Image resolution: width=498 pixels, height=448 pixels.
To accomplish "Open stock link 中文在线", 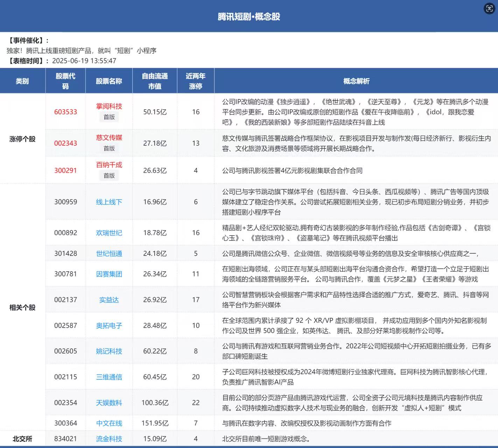I will pos(109,423).
